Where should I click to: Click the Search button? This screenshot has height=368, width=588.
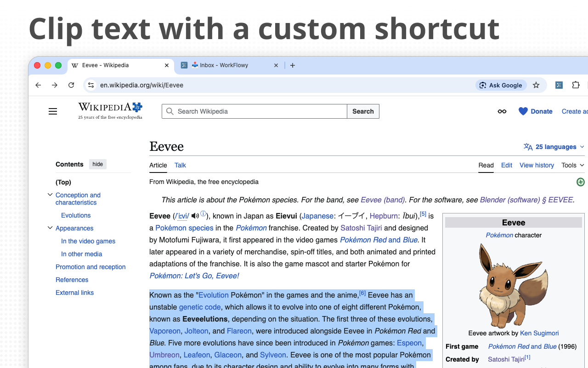point(363,111)
